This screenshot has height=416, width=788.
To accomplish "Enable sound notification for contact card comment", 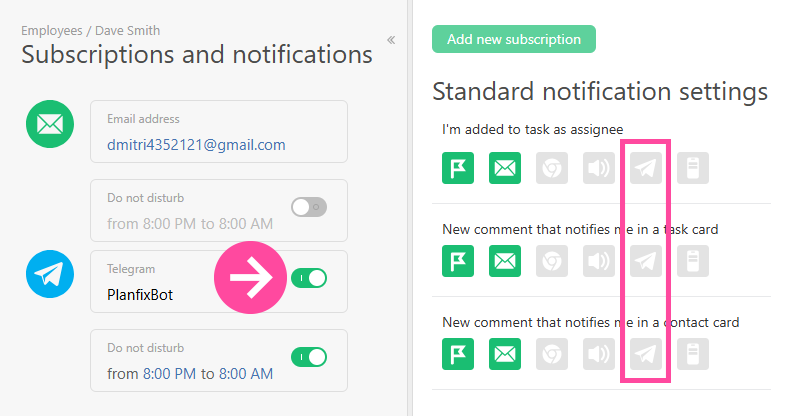I will tap(599, 354).
